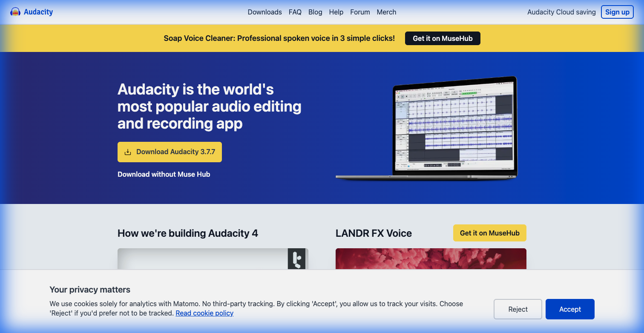Click the laptop showing the Audacity app

(426, 128)
